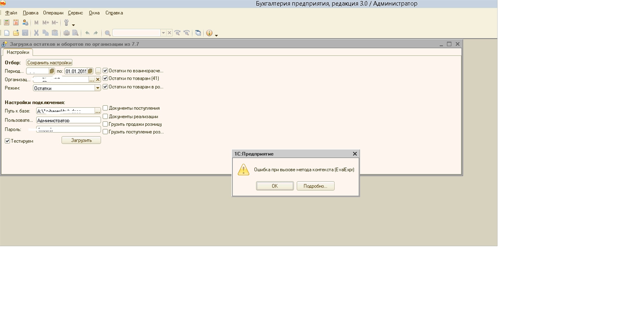The height and width of the screenshot is (325, 644).
Task: Click the Путь к базе input field
Action: pos(66,111)
